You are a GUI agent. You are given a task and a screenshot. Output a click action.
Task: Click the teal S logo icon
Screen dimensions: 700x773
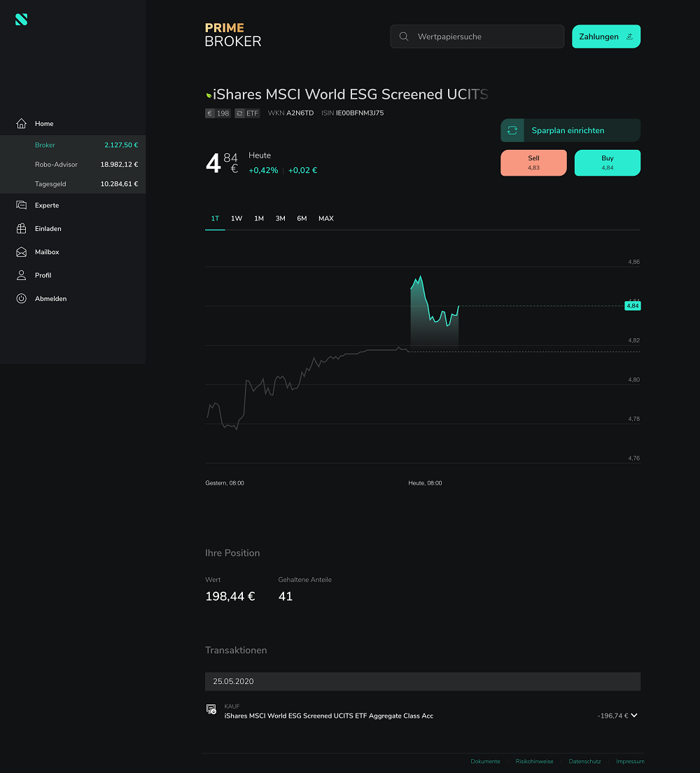pos(21,19)
